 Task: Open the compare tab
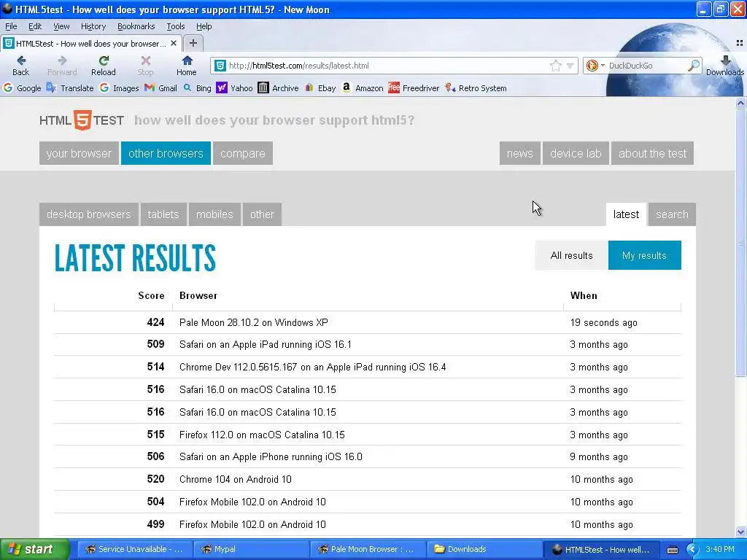[243, 153]
